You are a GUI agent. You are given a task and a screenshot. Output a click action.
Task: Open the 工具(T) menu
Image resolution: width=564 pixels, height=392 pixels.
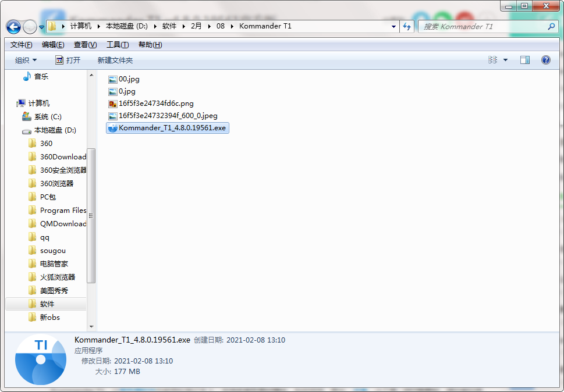point(118,45)
